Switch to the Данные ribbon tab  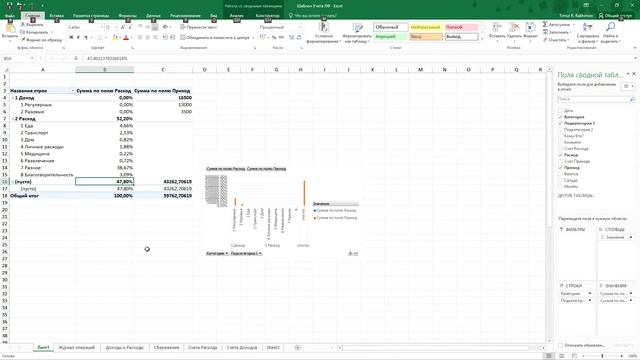(x=153, y=16)
